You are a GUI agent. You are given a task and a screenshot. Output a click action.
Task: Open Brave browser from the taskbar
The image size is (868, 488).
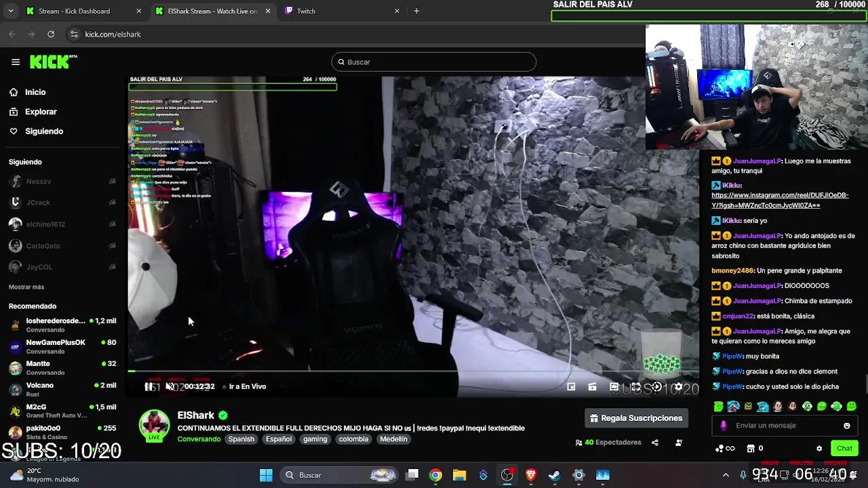click(x=531, y=475)
